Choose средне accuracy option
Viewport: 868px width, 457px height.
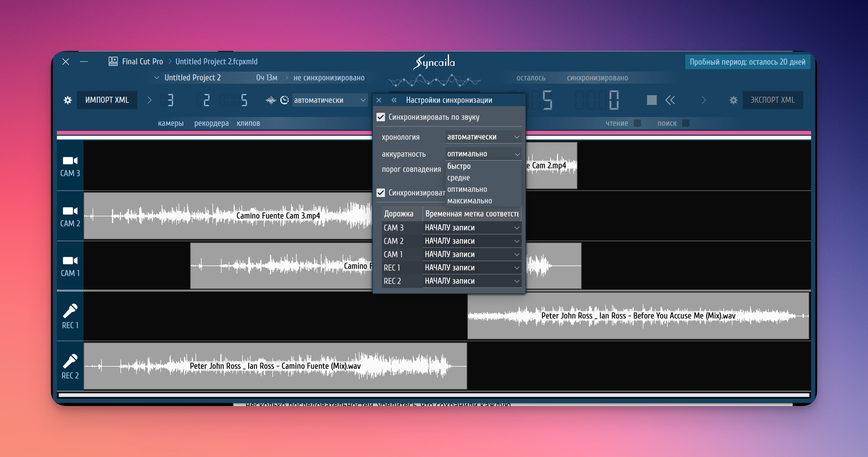[483, 178]
